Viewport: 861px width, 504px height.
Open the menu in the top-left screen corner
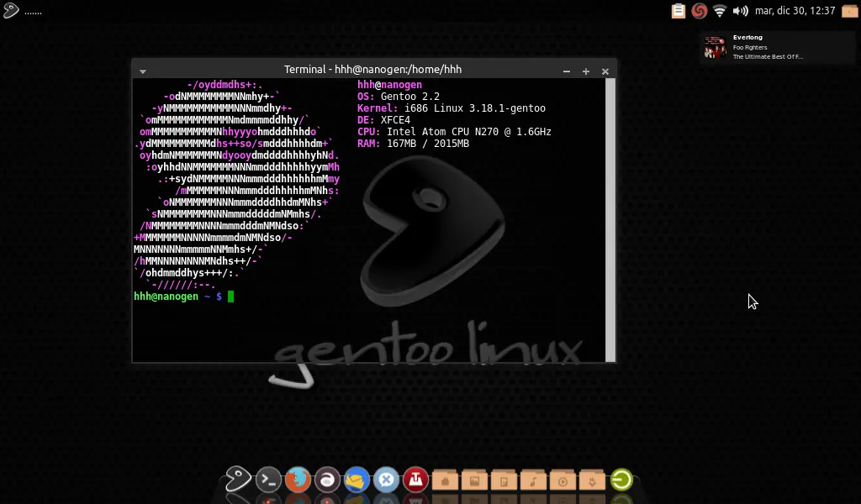[10, 10]
